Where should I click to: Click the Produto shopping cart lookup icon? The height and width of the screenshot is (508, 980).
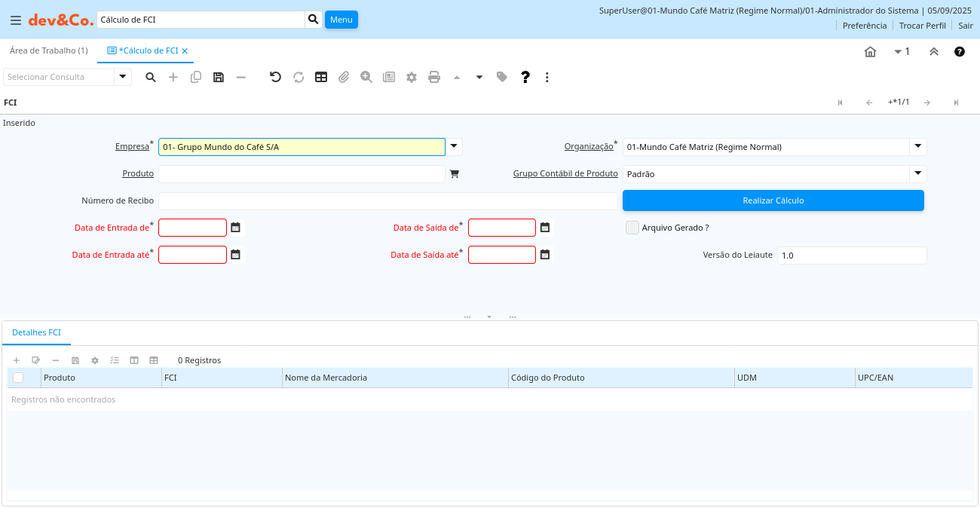[455, 174]
